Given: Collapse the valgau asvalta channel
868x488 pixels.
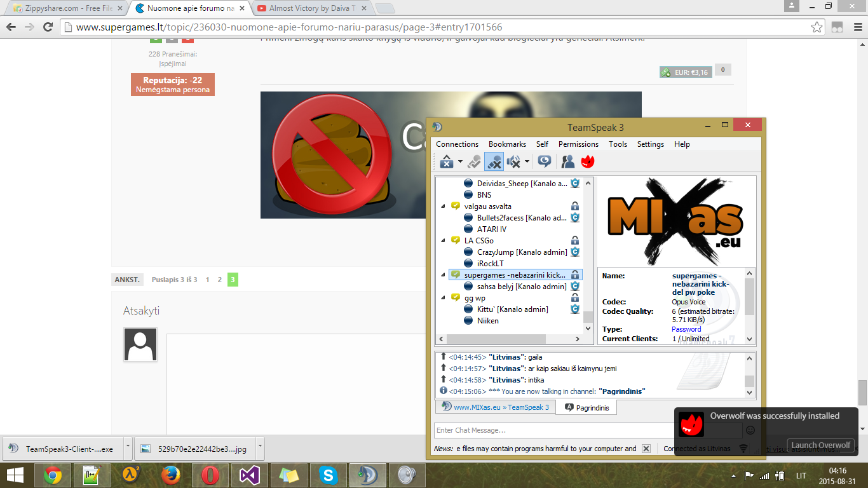Looking at the screenshot, I should 444,207.
